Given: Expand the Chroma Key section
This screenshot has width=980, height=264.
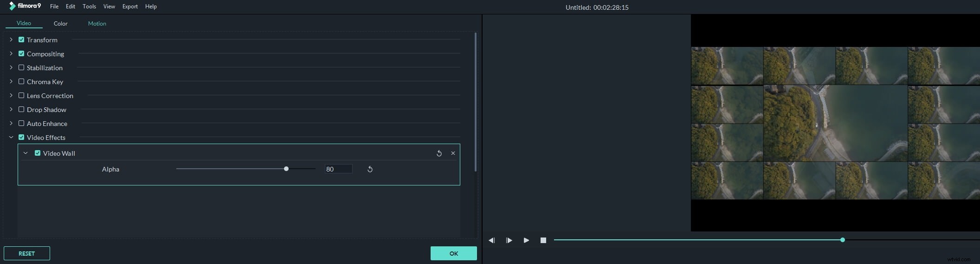Looking at the screenshot, I should click(x=11, y=82).
